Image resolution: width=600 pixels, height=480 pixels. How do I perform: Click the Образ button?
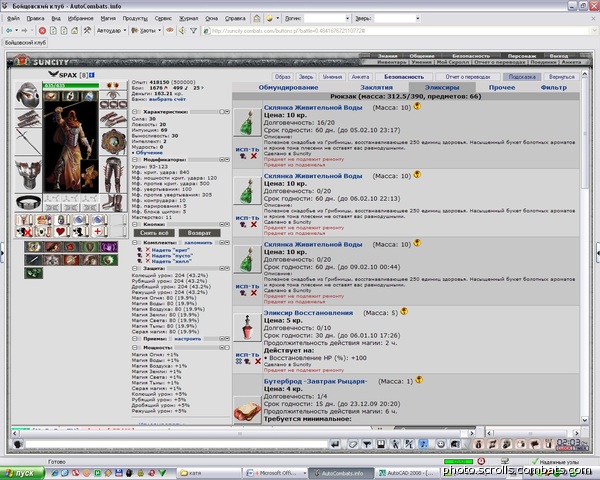tap(282, 77)
